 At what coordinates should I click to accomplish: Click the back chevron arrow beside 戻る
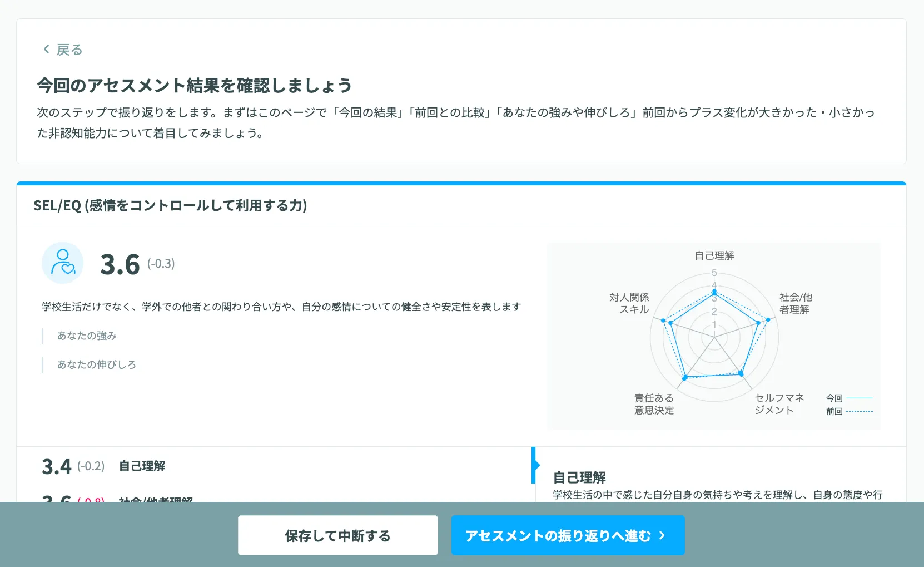click(x=47, y=49)
